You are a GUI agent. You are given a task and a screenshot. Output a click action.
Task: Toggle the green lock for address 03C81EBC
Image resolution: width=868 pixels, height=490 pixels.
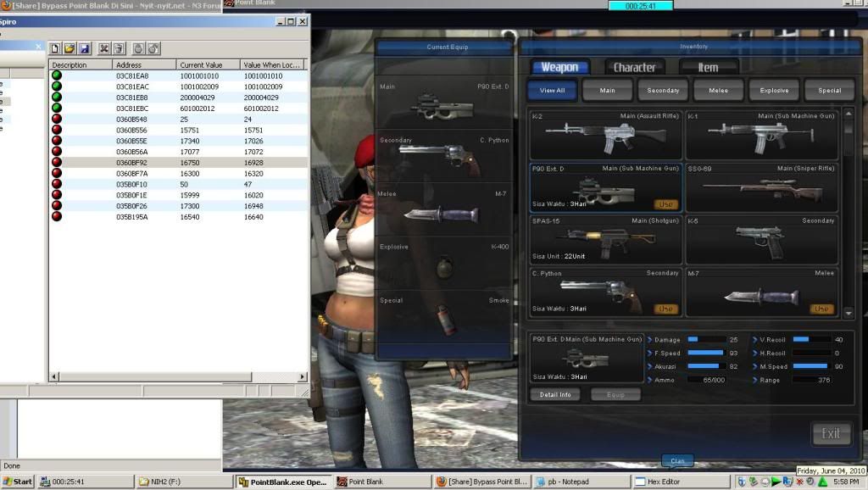click(x=57, y=108)
